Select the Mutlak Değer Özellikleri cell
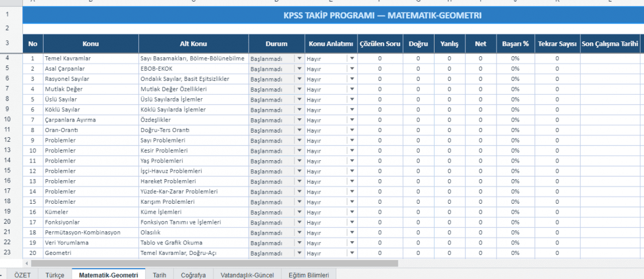Viewport: 644px width, 279px height. (193, 89)
